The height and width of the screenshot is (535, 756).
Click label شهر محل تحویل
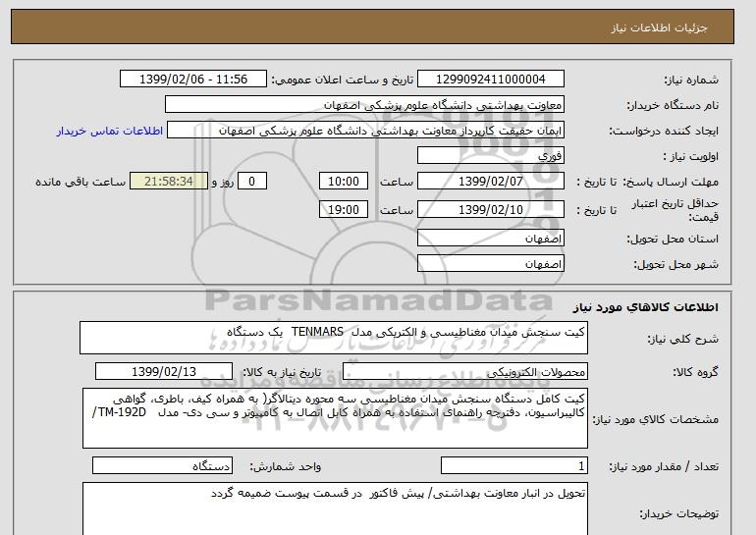click(675, 264)
